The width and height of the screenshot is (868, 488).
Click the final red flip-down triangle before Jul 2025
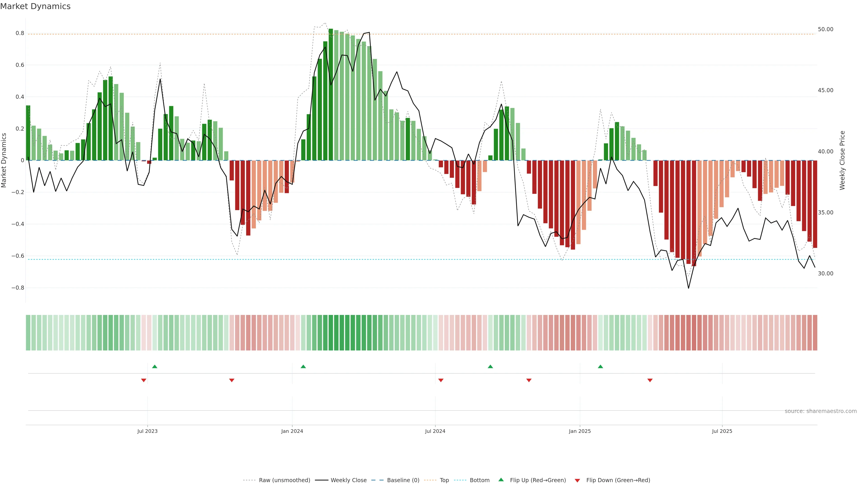tap(650, 380)
